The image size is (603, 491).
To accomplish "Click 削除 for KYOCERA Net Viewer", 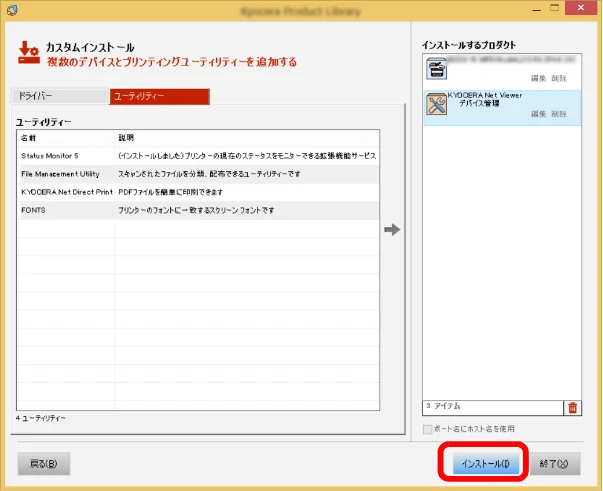I will (559, 114).
